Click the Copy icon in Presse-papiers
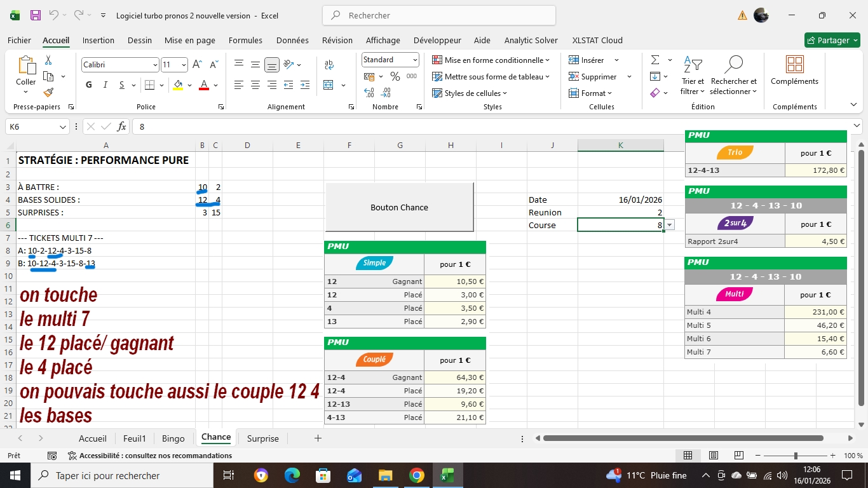This screenshot has width=868, height=488. (x=48, y=76)
